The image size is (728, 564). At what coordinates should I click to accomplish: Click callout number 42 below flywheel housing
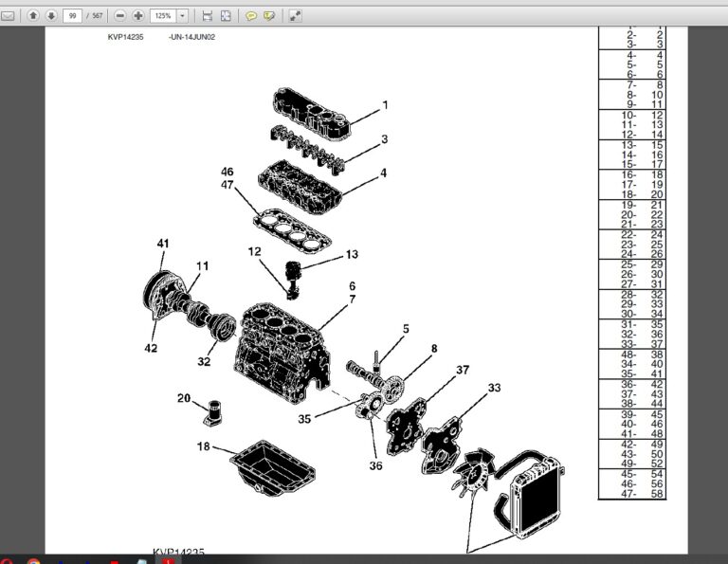click(x=151, y=348)
